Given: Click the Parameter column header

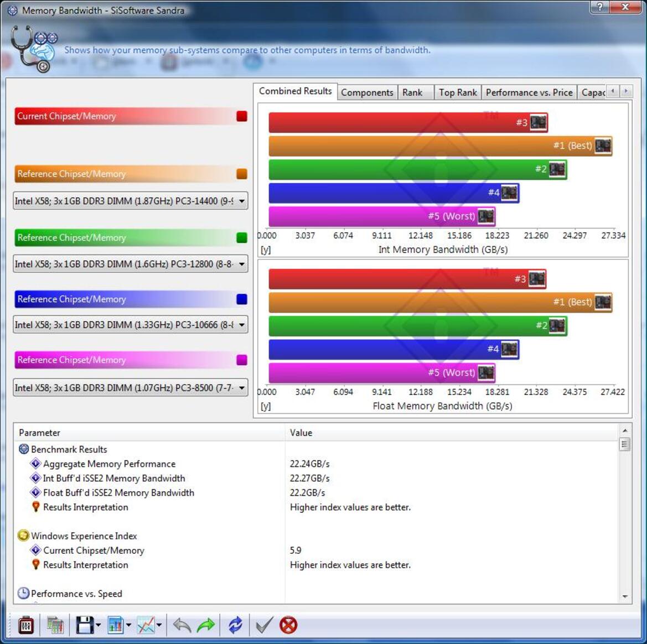Looking at the screenshot, I should [149, 433].
